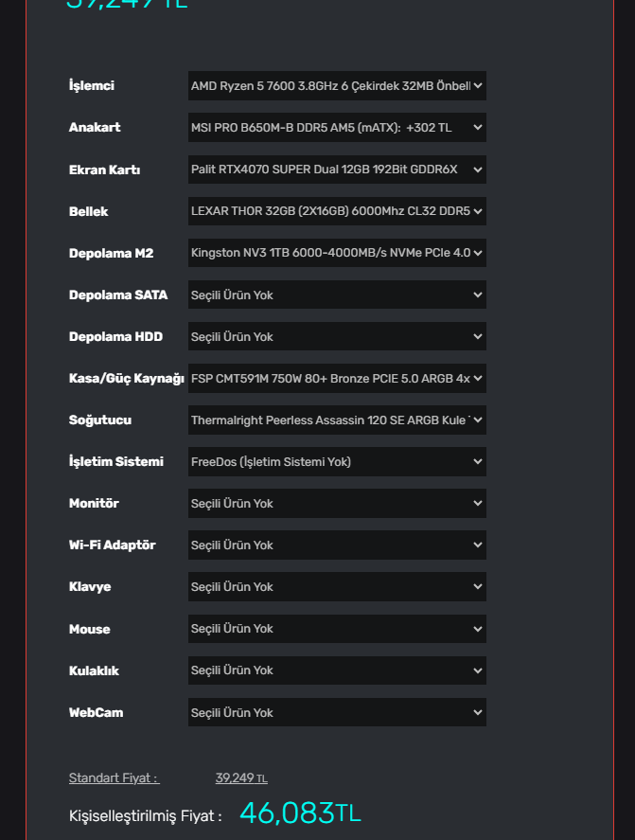Screen dimensions: 635x840
Task: Click the Kişiselleştirilmiş Fiyat label
Action: click(145, 815)
